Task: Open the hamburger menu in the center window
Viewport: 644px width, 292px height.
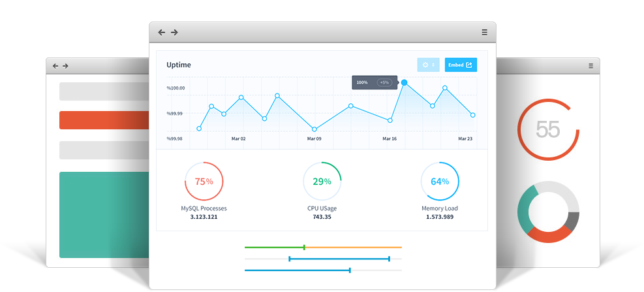Action: point(484,33)
